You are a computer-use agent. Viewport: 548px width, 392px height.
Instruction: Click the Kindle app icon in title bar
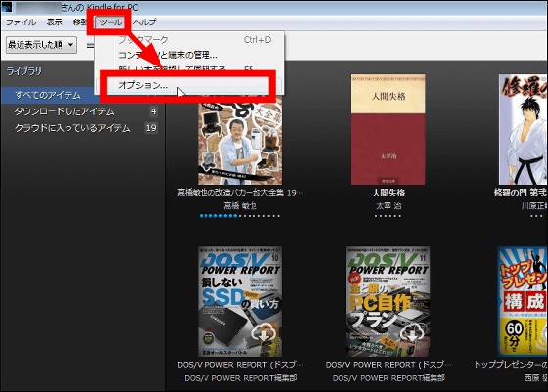click(x=6, y=6)
